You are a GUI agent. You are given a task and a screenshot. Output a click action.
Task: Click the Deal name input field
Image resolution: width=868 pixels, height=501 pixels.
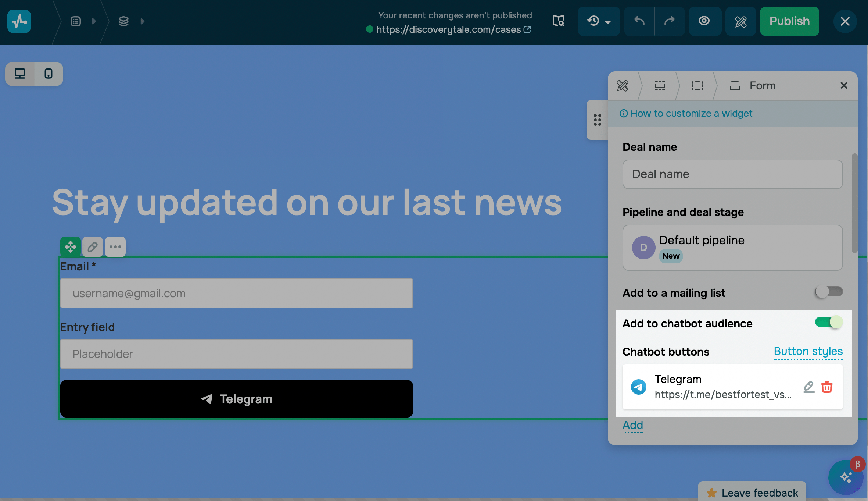tap(732, 174)
